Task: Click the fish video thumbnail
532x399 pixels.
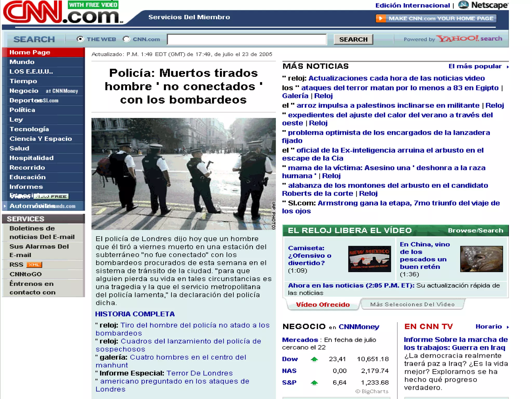Action: pos(481,259)
